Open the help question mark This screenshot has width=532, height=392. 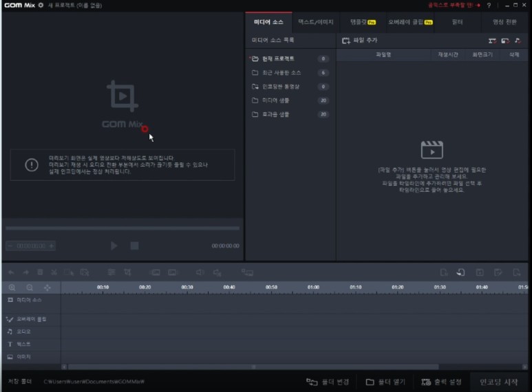(489, 6)
